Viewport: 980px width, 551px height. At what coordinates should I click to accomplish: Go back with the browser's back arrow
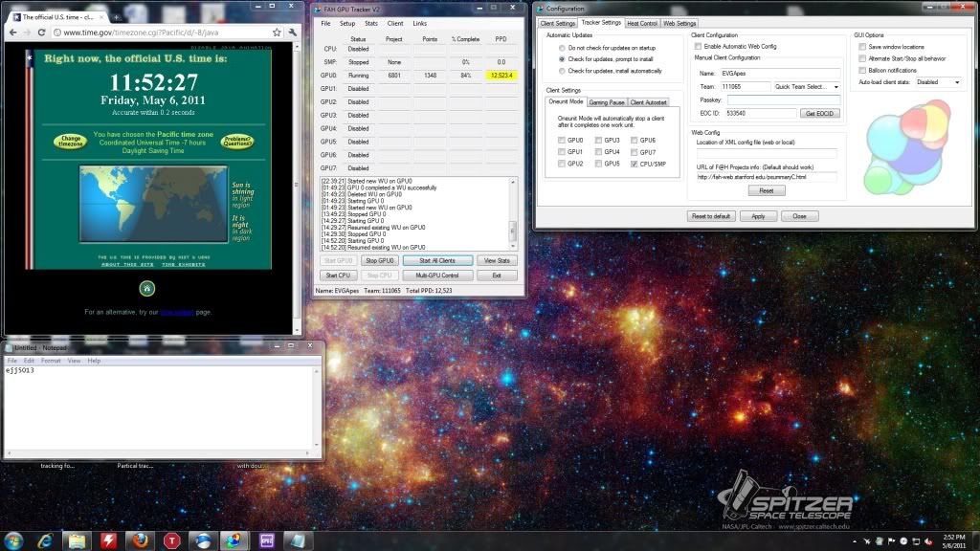13,32
